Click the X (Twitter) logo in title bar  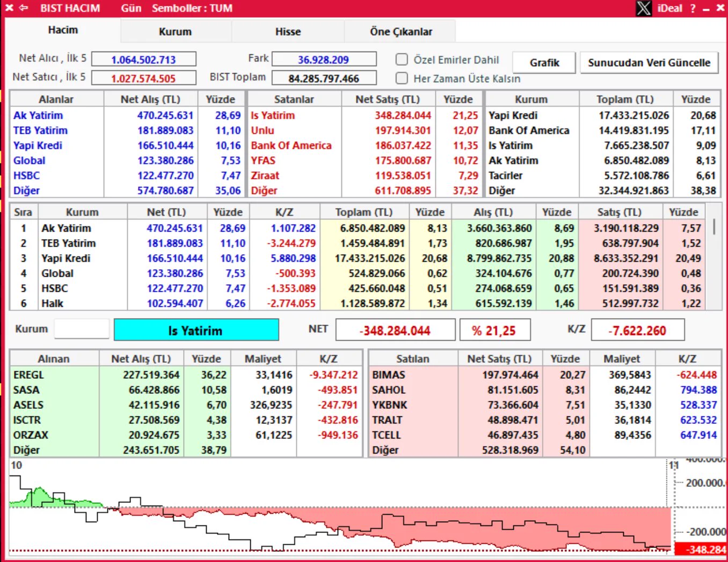click(644, 8)
